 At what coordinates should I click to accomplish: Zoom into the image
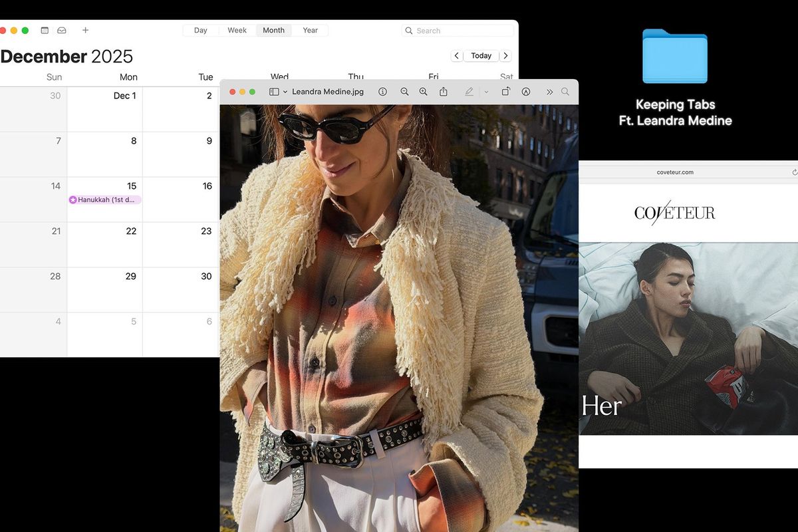coord(423,91)
